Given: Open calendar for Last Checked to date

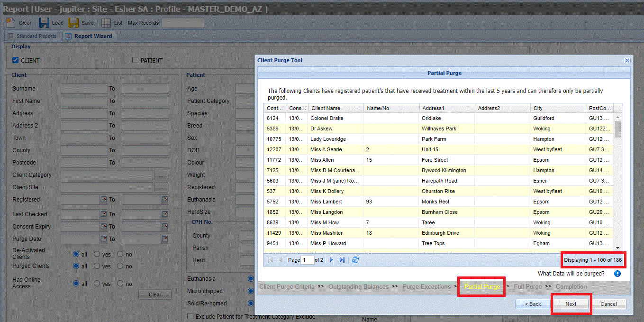Looking at the screenshot, I should [165, 214].
